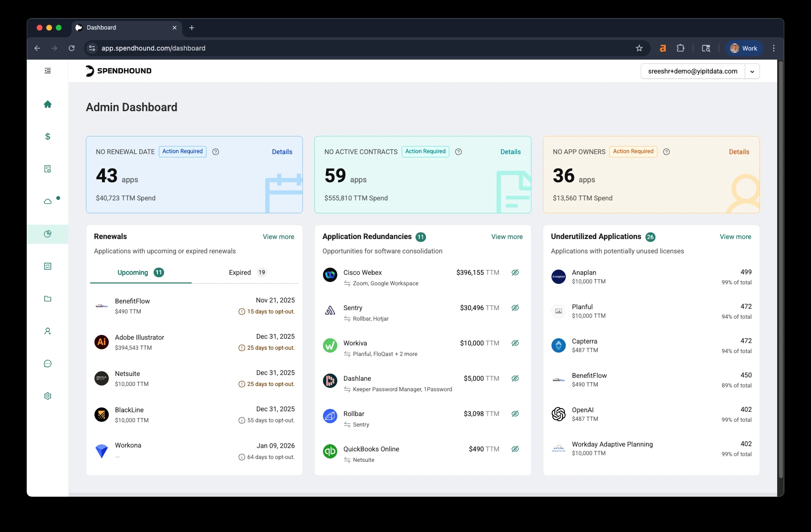811x532 pixels.
Task: Select the pie chart dashboard icon
Action: (x=48, y=234)
